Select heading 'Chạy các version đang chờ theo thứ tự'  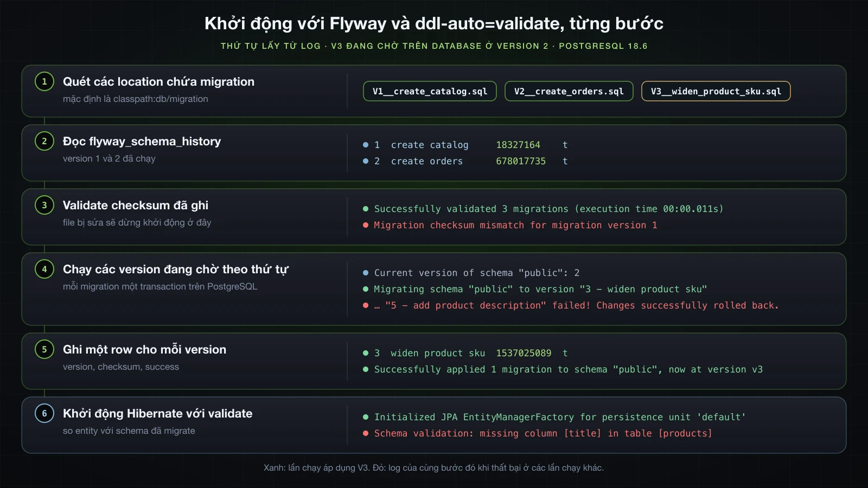[x=176, y=269]
